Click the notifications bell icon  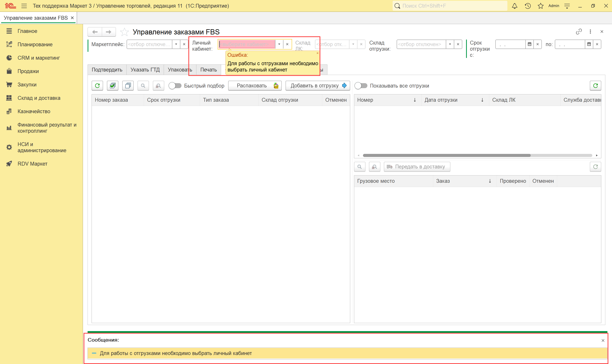coord(515,6)
